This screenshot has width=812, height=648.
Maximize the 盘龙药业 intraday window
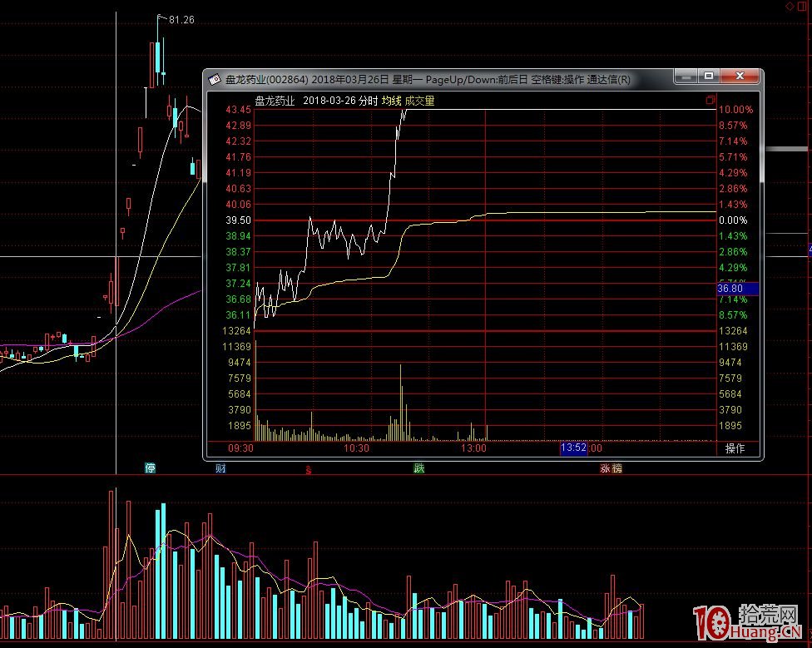point(709,77)
